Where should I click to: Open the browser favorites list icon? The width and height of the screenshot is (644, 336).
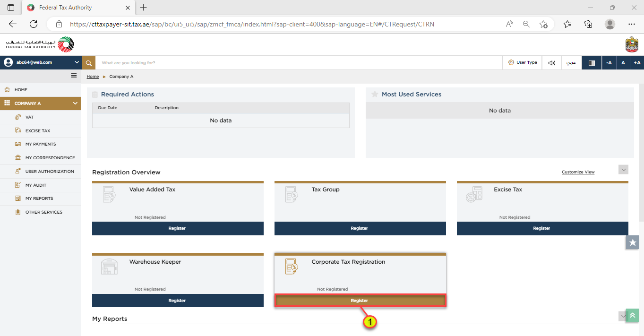[567, 24]
